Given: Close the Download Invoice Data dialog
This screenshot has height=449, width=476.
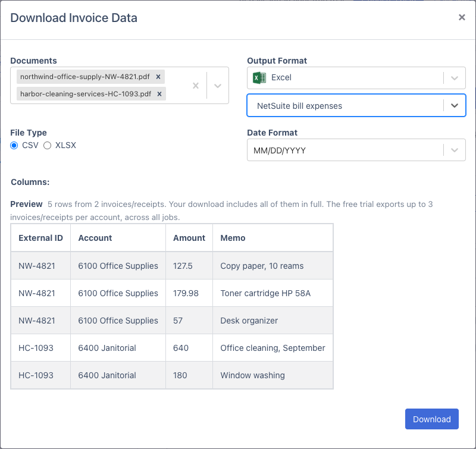Looking at the screenshot, I should pos(462,17).
